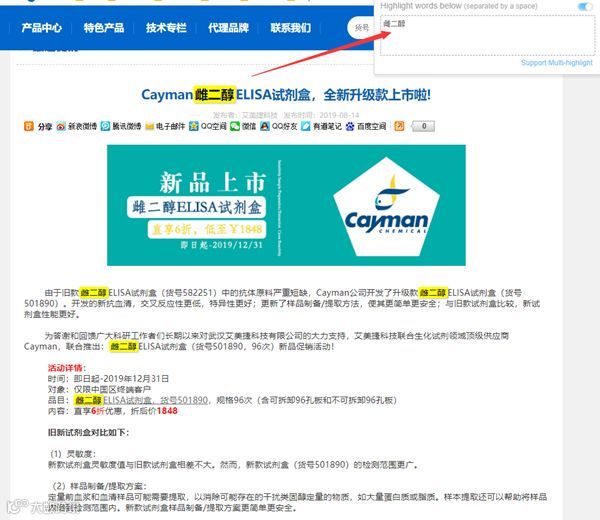This screenshot has width=600, height=520.
Task: Share to 腾讯微博 via its icon
Action: pos(105,126)
